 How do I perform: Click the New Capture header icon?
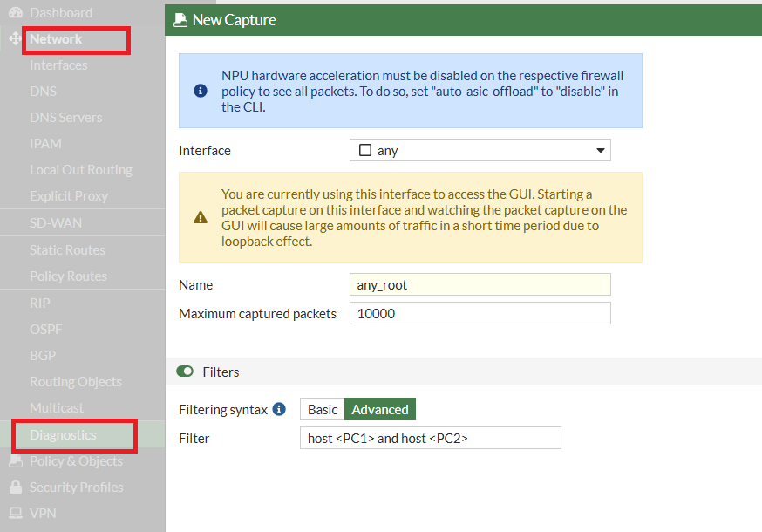click(180, 20)
